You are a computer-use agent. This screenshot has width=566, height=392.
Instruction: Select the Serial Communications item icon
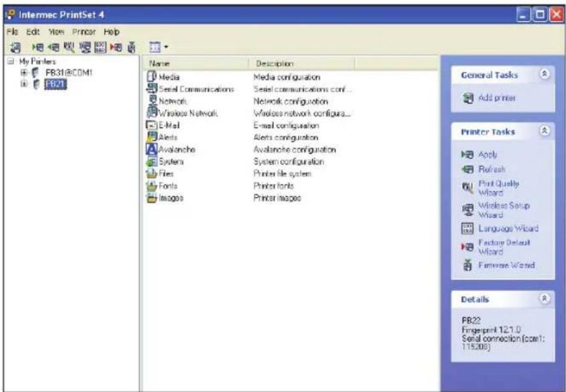152,89
